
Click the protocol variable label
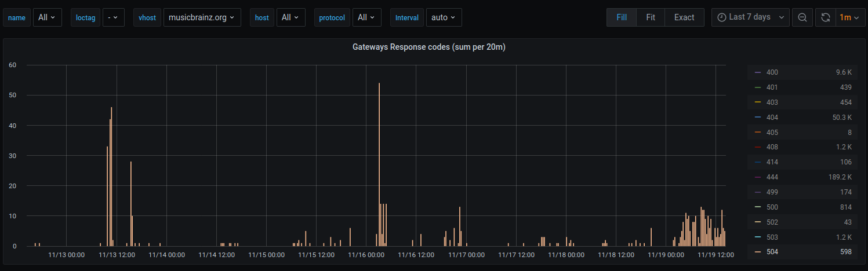(x=332, y=17)
